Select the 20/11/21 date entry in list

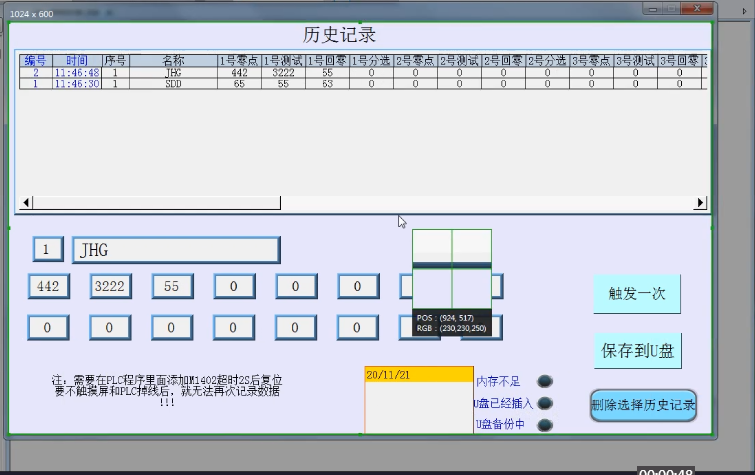coord(418,375)
